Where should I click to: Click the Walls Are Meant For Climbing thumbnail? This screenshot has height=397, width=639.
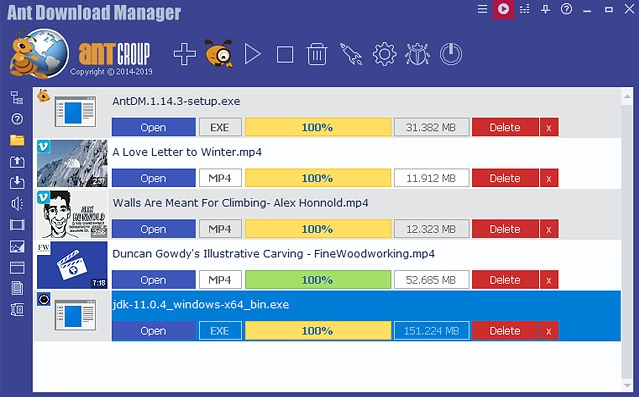pyautogui.click(x=72, y=214)
